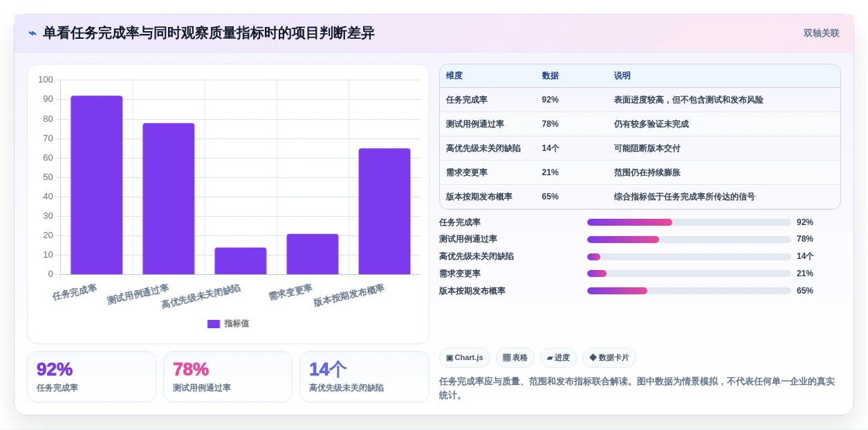
Task: Select the Chart.js tag chip
Action: 465,357
